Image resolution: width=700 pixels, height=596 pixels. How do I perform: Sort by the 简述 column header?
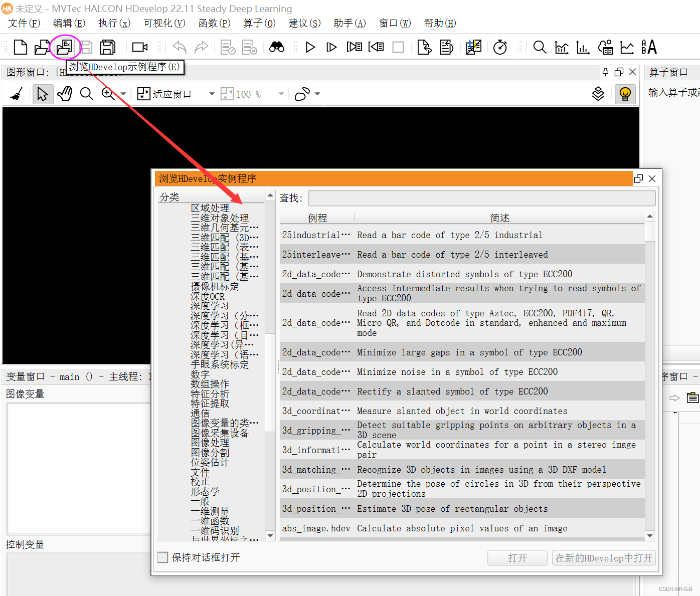(499, 218)
